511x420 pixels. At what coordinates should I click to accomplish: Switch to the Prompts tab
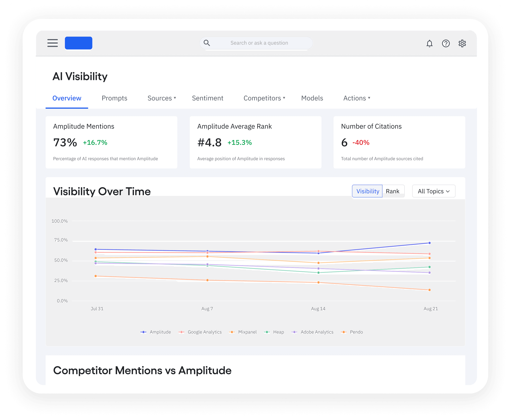[x=114, y=98]
